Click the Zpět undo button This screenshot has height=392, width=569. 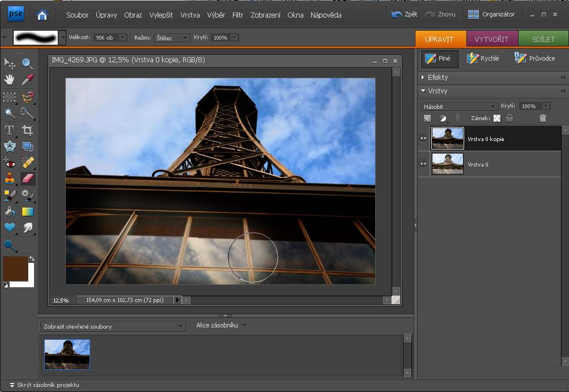[x=405, y=14]
